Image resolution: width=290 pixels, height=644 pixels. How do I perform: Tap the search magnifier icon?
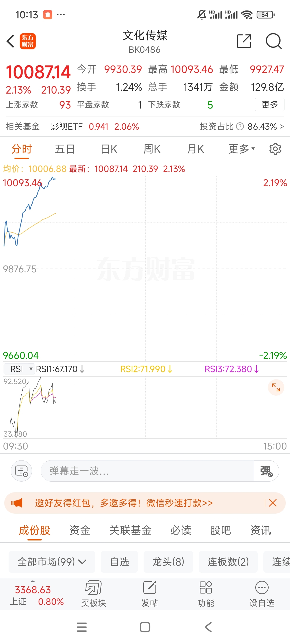(x=274, y=41)
